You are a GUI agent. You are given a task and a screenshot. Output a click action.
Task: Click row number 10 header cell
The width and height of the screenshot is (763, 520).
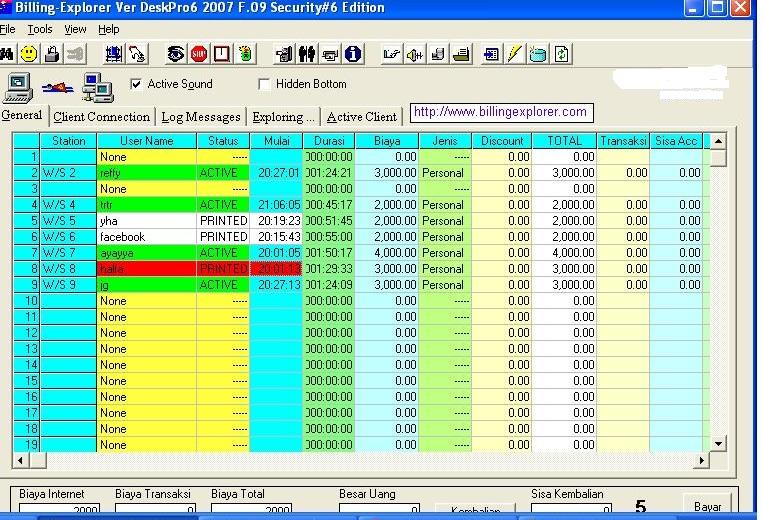26,301
